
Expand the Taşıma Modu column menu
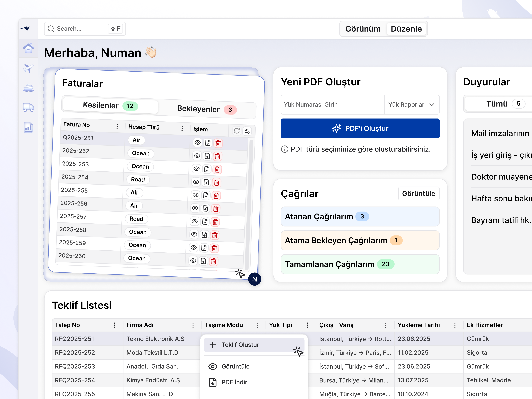pos(257,325)
